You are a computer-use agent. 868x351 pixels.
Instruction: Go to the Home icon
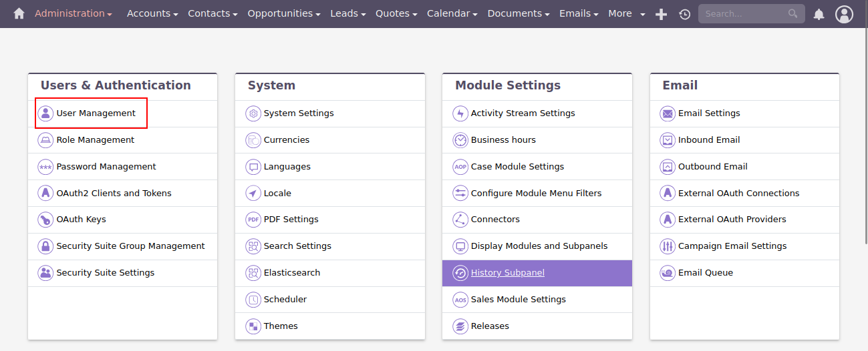[x=19, y=13]
